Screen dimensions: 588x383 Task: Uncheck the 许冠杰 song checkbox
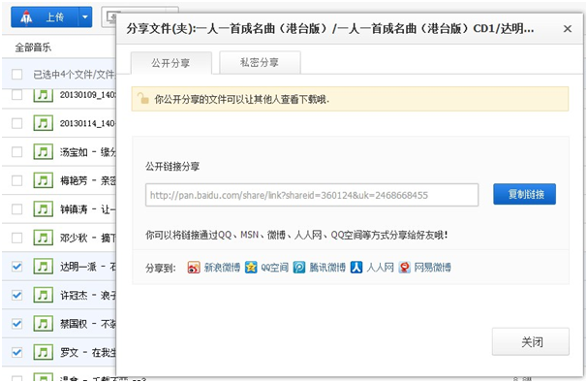coord(16,295)
